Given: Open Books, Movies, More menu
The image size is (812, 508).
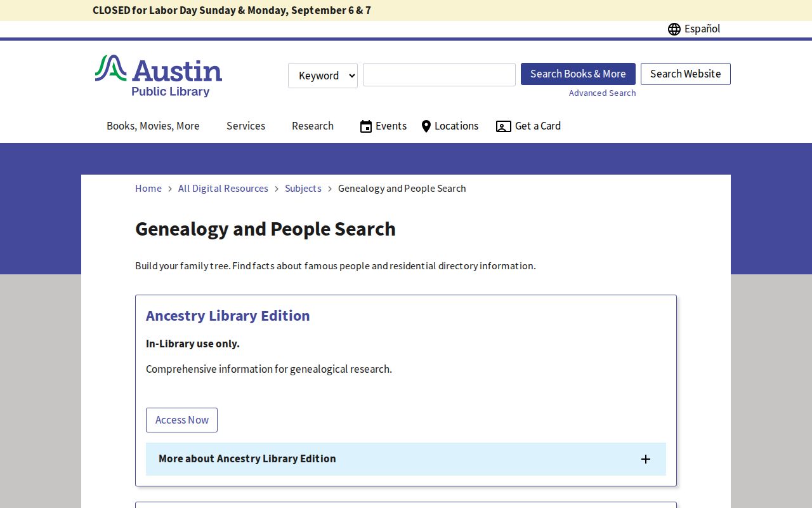Looking at the screenshot, I should pyautogui.click(x=153, y=126).
